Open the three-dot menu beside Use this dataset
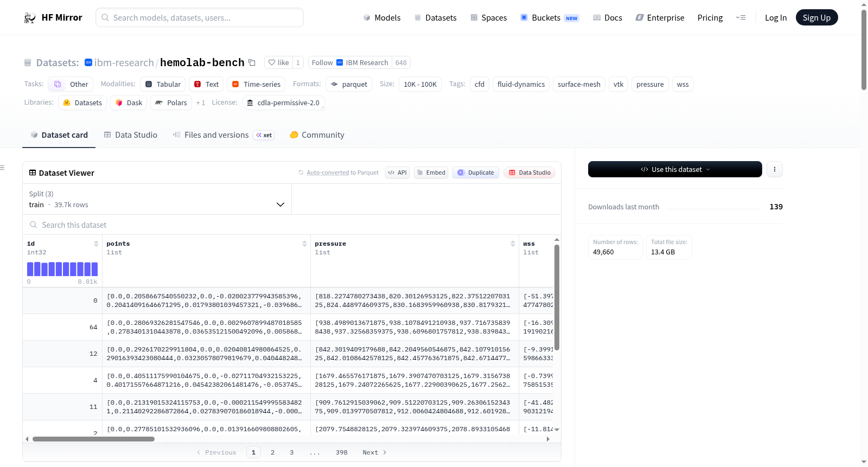 pyautogui.click(x=775, y=169)
